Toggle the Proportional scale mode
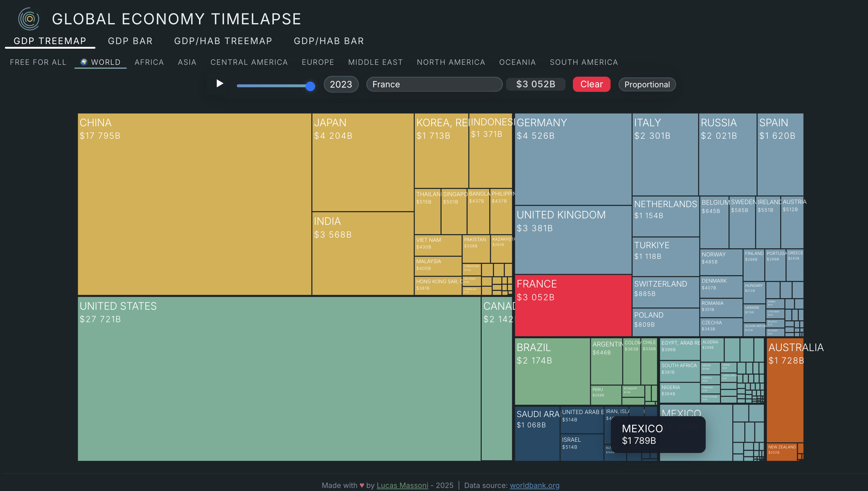Screen dimensions: 868x491 [x=647, y=84]
